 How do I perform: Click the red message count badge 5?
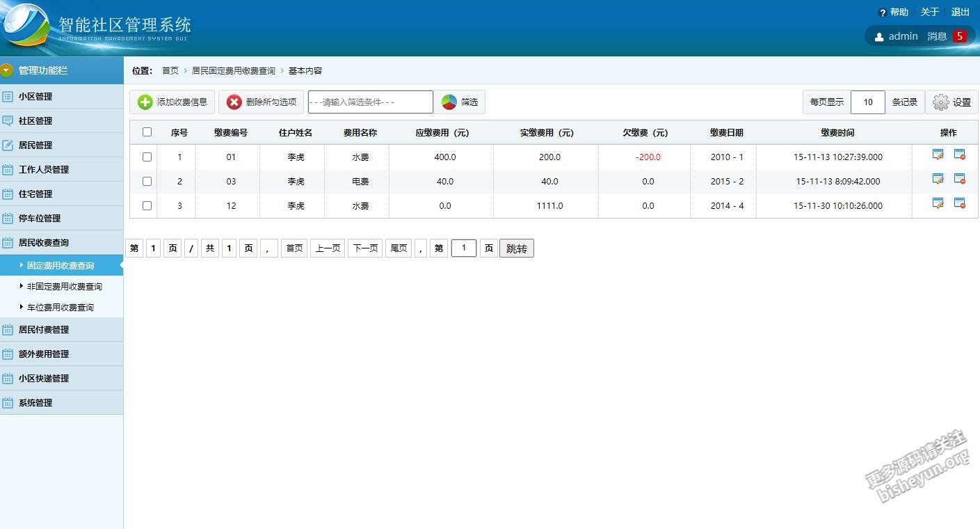coord(960,36)
